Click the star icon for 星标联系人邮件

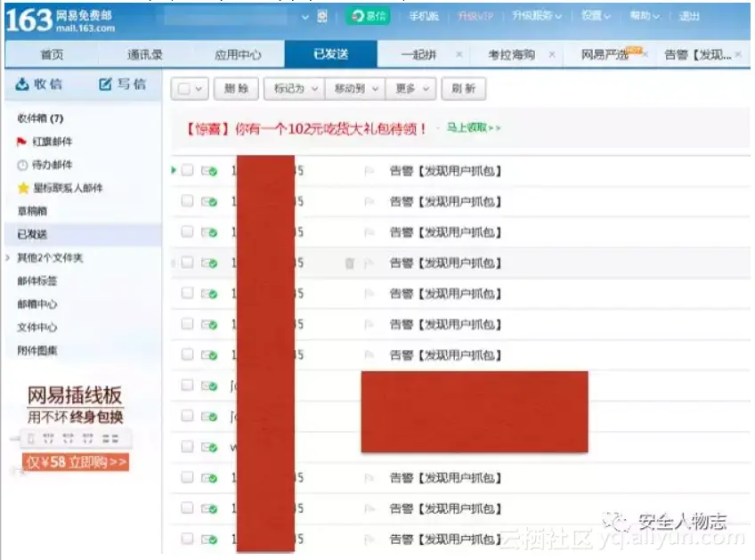[x=22, y=188]
